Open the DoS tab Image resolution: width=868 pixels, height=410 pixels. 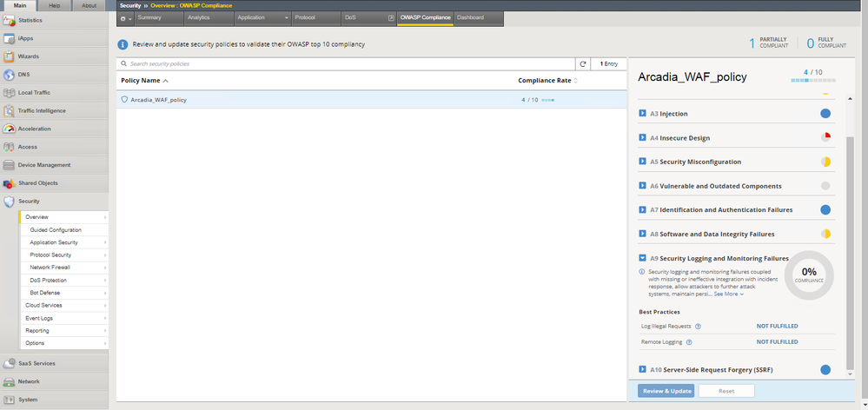tap(368, 18)
